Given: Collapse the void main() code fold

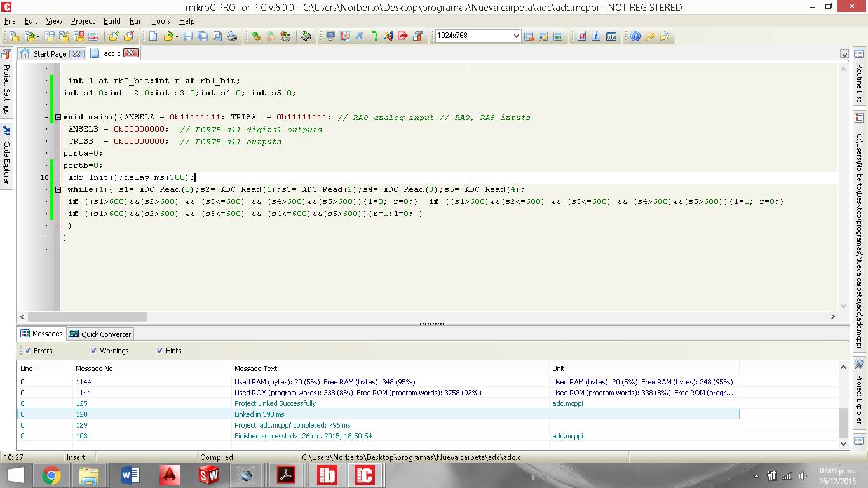Looking at the screenshot, I should pyautogui.click(x=57, y=117).
